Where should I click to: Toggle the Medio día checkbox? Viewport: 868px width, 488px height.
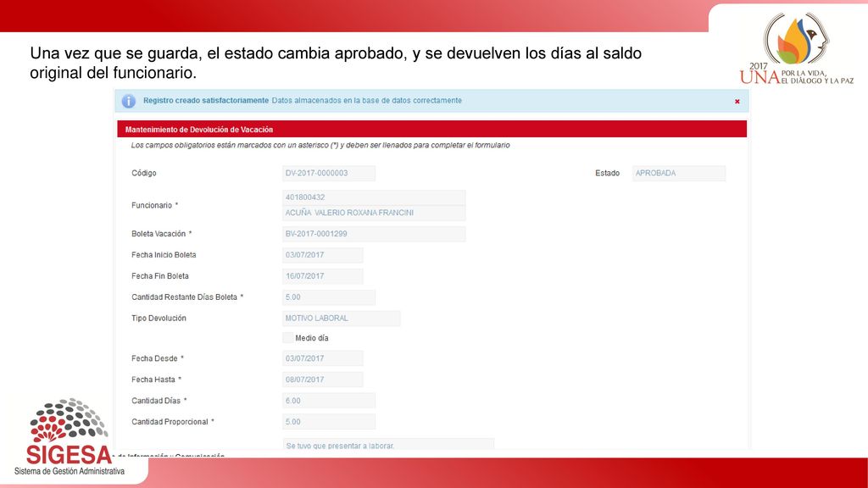pos(288,337)
